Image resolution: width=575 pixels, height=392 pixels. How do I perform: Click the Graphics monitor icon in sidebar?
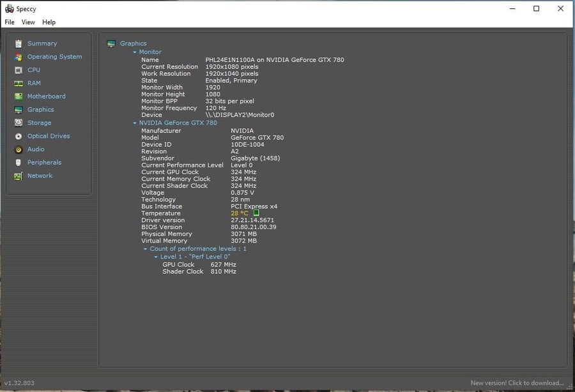click(19, 110)
